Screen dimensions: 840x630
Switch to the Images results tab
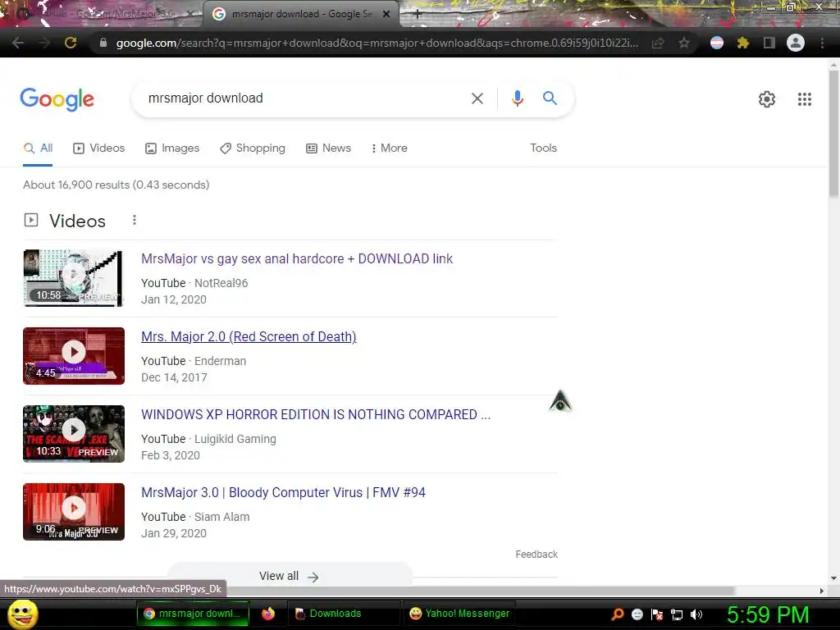coord(172,148)
